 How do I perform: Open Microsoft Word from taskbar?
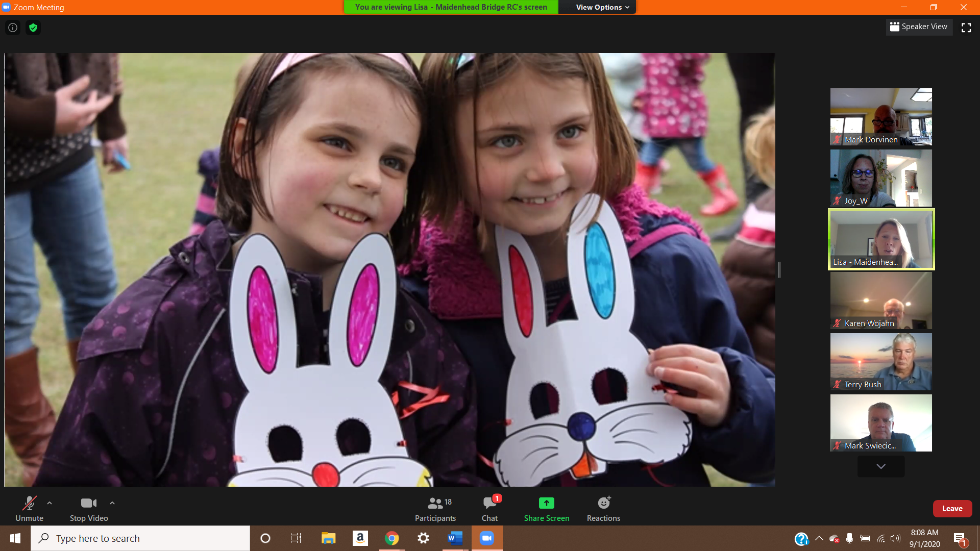click(455, 538)
